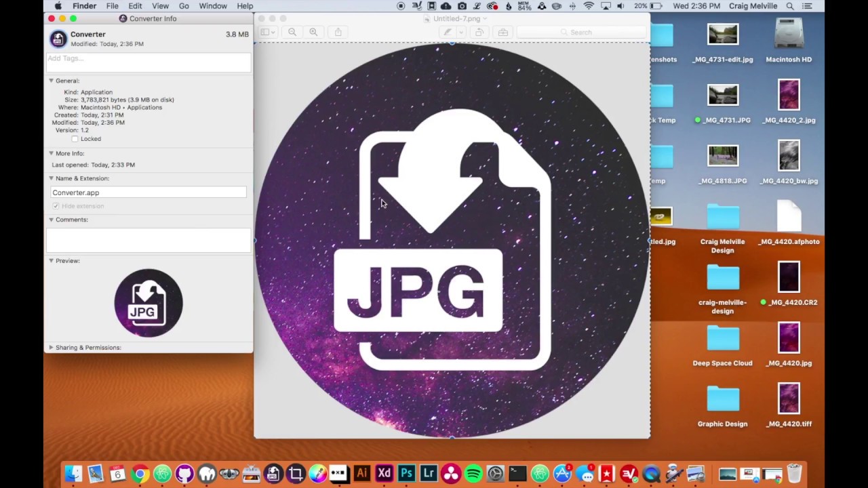
Task: Open Notification Center in menu bar
Action: (x=807, y=6)
